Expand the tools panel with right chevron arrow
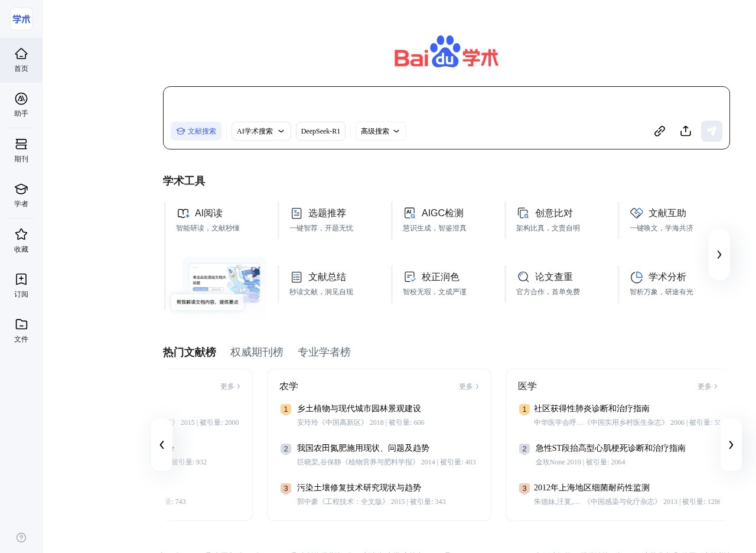Viewport: 756px width, 553px height. point(719,255)
